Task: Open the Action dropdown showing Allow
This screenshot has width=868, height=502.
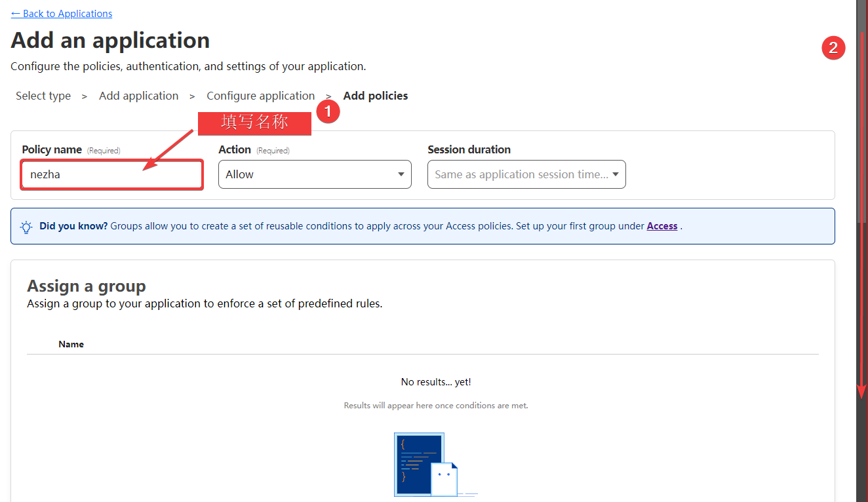Action: pos(315,174)
